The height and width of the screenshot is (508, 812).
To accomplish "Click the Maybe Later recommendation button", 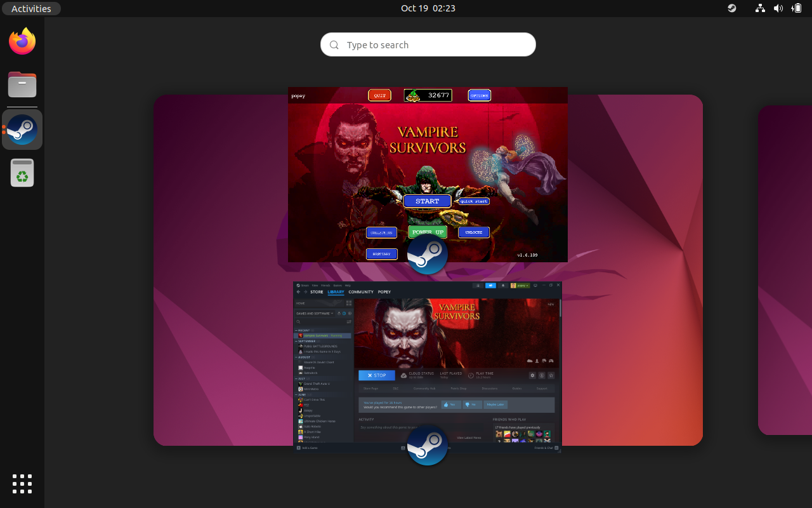I will pos(495,404).
